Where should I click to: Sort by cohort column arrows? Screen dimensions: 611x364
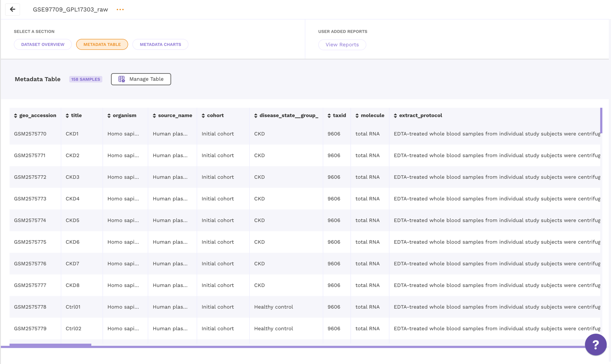(x=203, y=116)
